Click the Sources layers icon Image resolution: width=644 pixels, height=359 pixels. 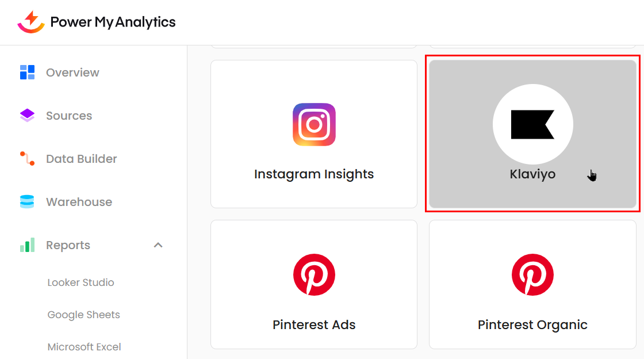point(27,116)
